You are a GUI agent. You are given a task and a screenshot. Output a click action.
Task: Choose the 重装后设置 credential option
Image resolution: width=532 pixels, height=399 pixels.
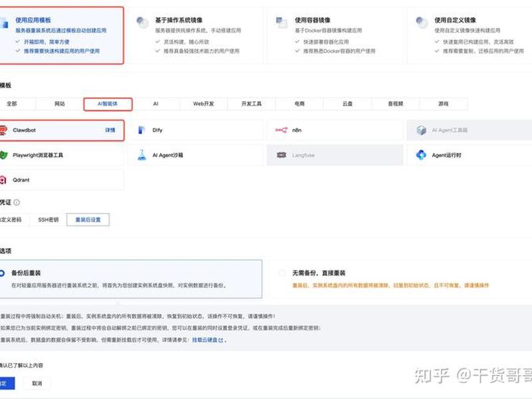(x=88, y=220)
